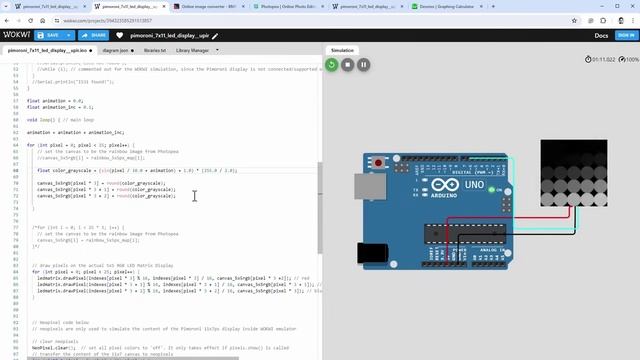Open the browser extensions puzzle icon
Screen dimensions: 640x360
(x=603, y=20)
